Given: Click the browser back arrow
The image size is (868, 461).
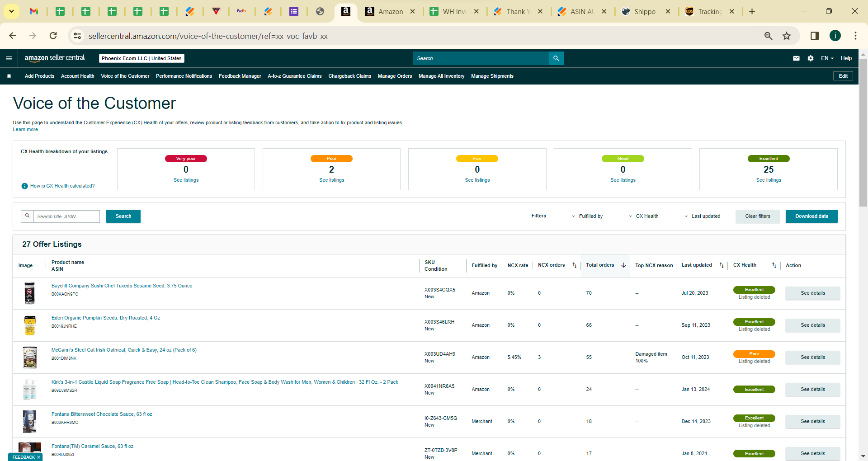Looking at the screenshot, I should (13, 36).
